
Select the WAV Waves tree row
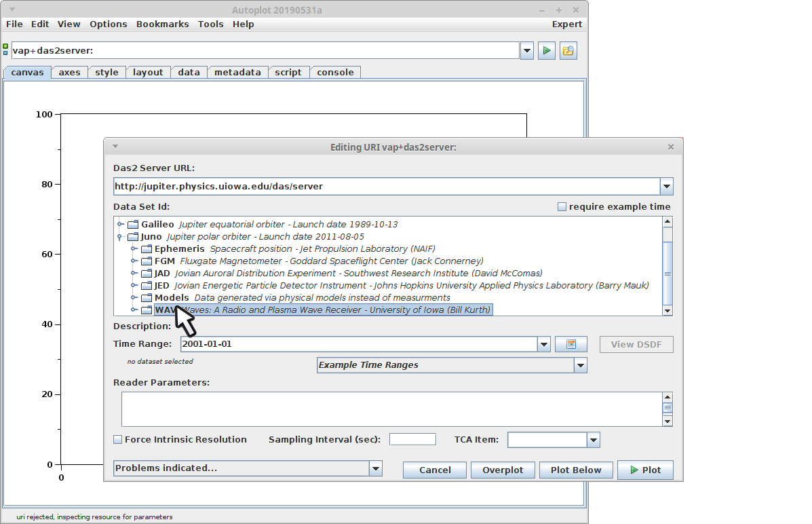coord(323,310)
